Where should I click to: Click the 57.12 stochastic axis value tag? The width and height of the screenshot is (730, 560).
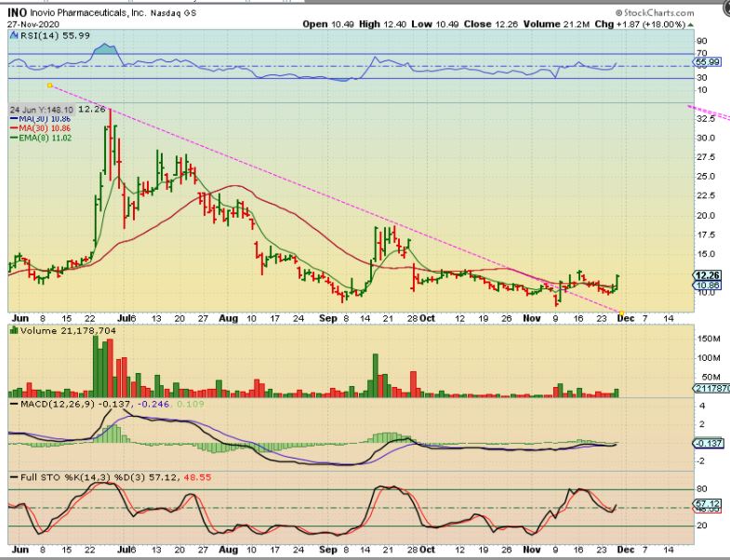point(708,503)
